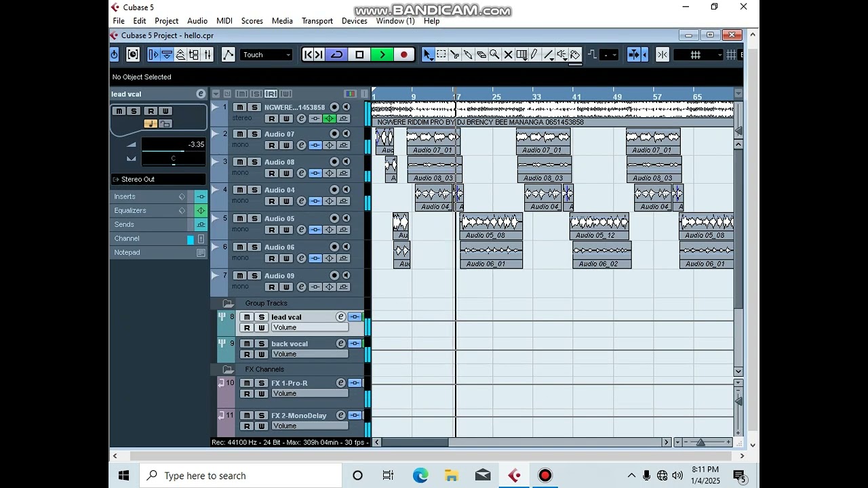868x488 pixels.
Task: Toggle Show Info Line button
Action: pos(167,55)
